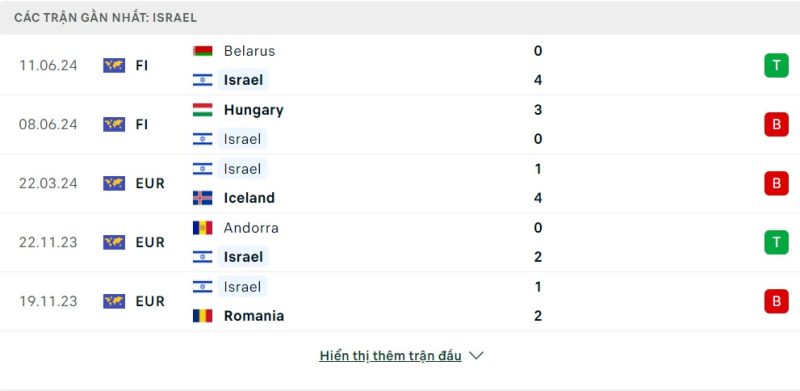Expand more matches with the chevron arrow
The width and height of the screenshot is (800, 391).
click(x=476, y=356)
